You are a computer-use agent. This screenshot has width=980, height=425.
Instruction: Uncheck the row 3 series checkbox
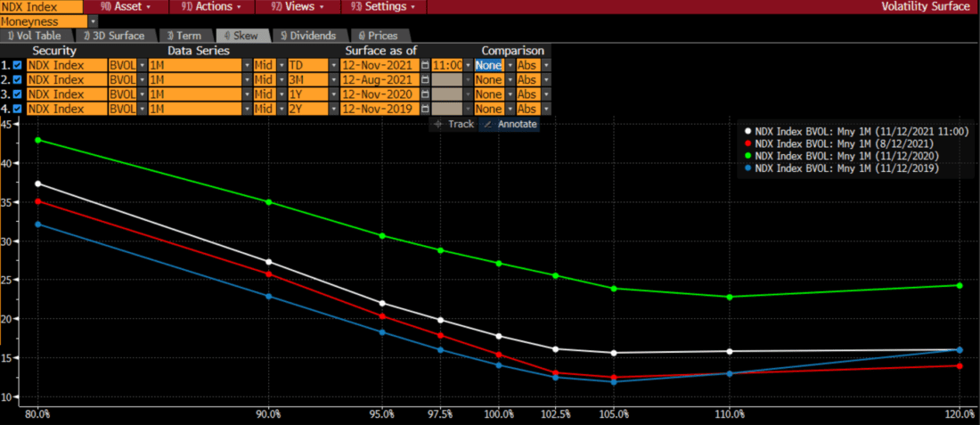pyautogui.click(x=18, y=94)
